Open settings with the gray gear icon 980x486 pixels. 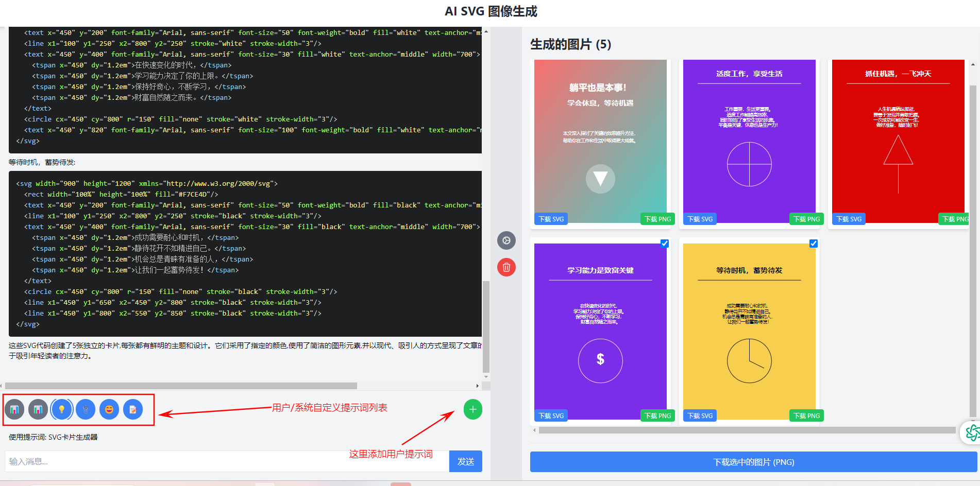coord(506,240)
